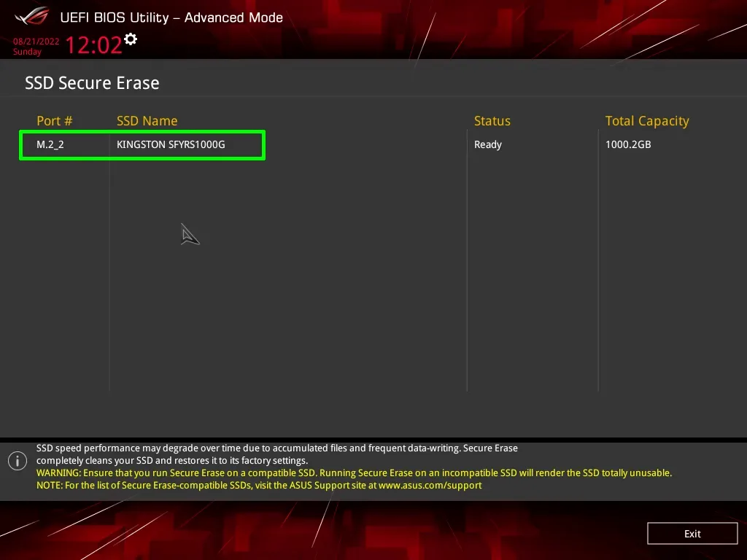Click the SSD Secure Erase heading

click(92, 83)
